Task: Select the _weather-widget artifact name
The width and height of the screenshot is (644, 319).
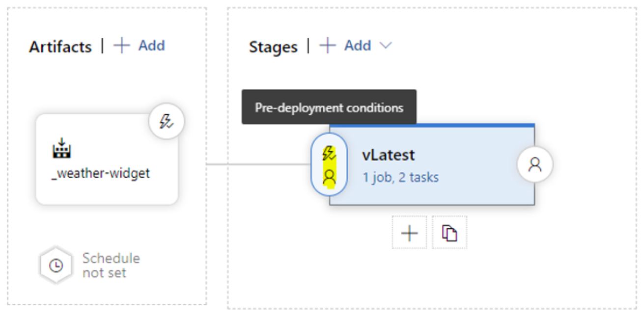Action: (x=101, y=175)
